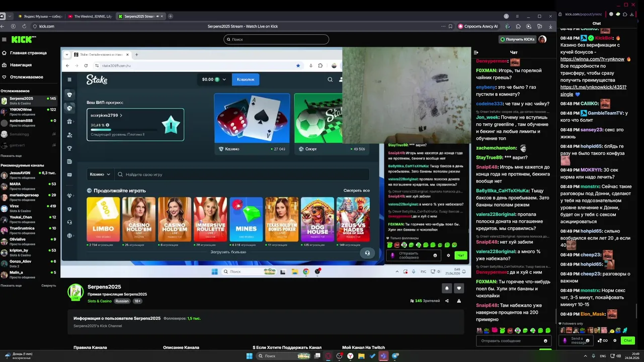Select the Serpens2025 followed channel

(29, 101)
